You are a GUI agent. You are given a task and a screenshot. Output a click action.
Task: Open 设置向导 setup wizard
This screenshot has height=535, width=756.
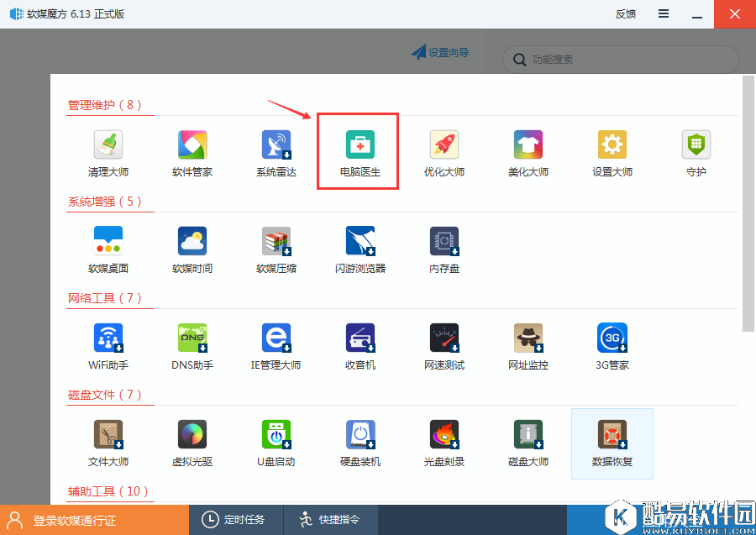(440, 53)
